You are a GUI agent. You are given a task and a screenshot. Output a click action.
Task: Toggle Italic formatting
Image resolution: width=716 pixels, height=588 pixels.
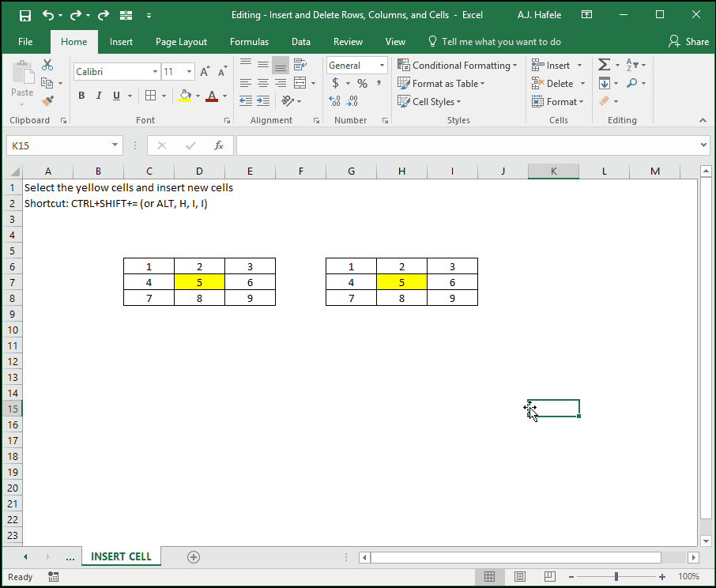coord(99,96)
